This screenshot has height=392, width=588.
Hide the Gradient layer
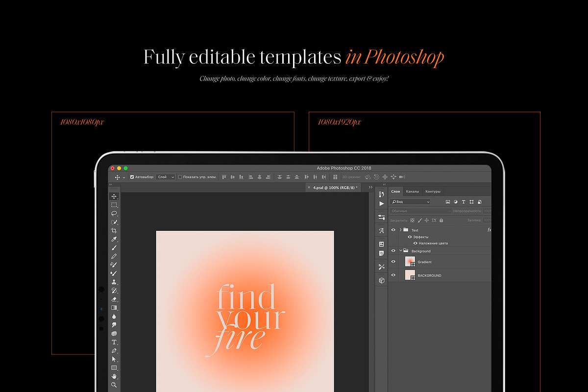pos(393,262)
